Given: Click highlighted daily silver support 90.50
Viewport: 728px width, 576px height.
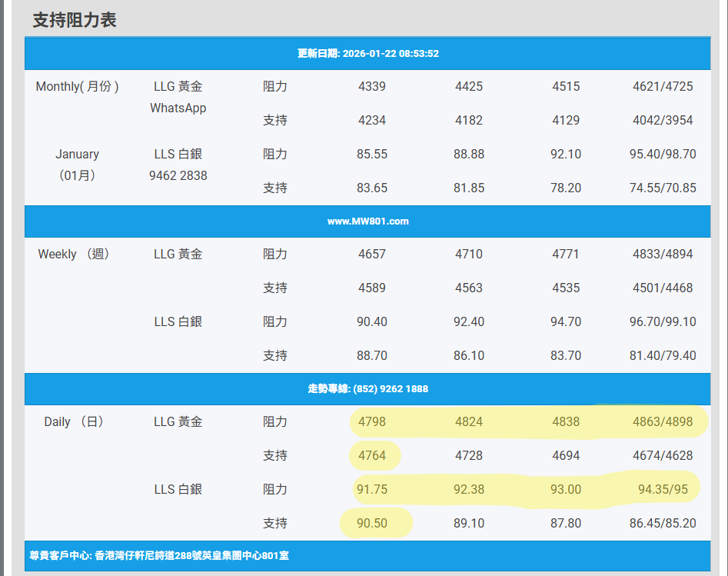Looking at the screenshot, I should pyautogui.click(x=372, y=523).
